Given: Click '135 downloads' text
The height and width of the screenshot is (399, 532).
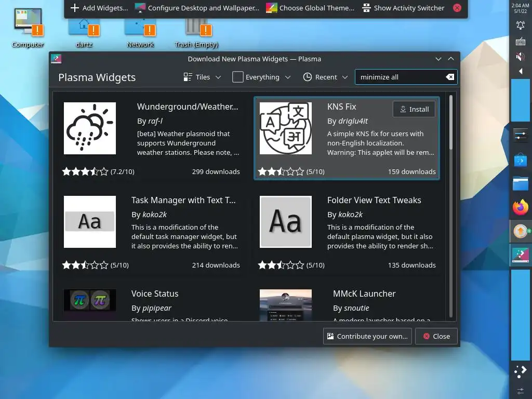Looking at the screenshot, I should click(x=412, y=265).
